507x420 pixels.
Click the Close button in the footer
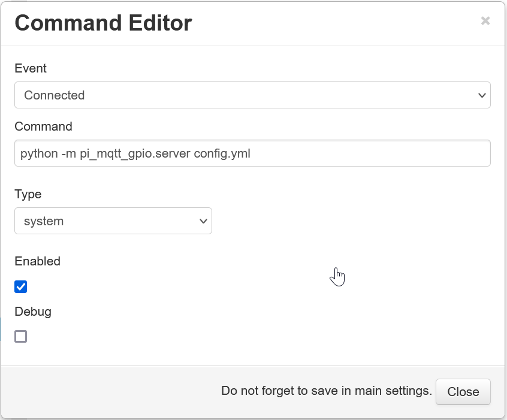coord(463,392)
